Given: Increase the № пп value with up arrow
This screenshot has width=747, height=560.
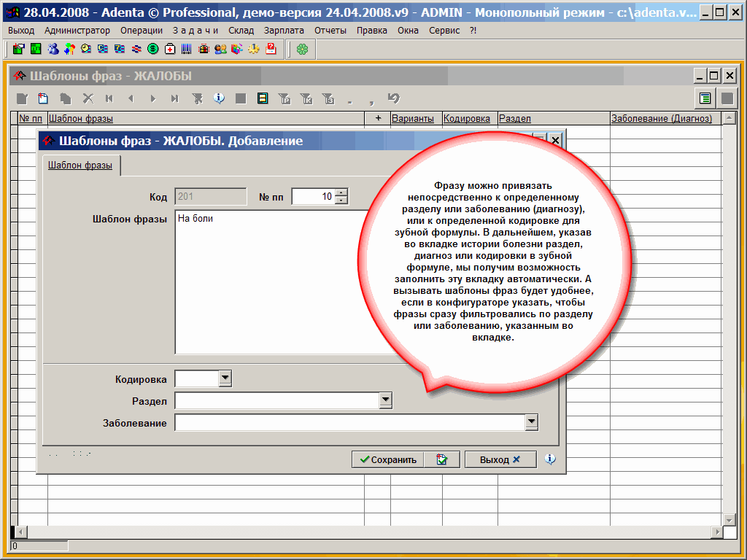Looking at the screenshot, I should 341,192.
